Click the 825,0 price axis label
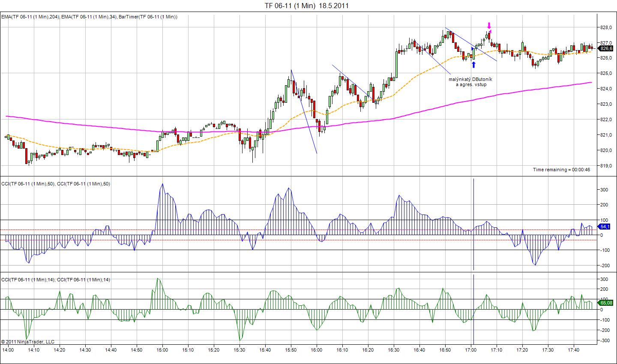Viewport: 617px width, 364px height. [605, 74]
